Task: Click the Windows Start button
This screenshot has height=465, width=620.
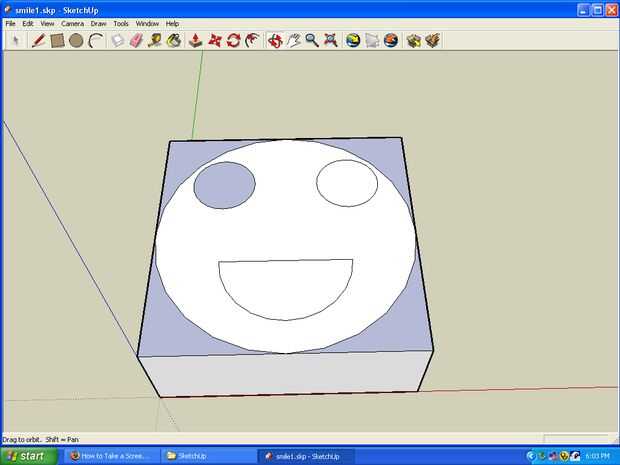Action: 26,456
